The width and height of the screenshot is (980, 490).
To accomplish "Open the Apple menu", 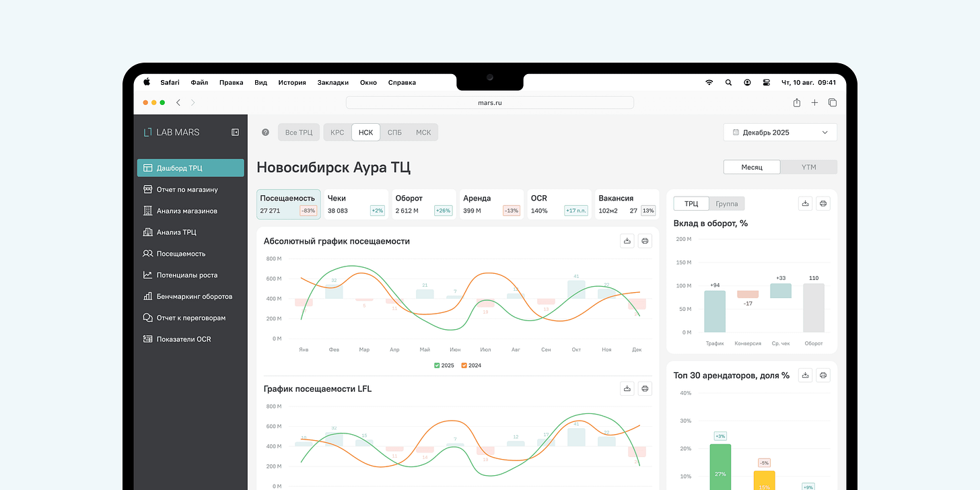I will click(x=147, y=82).
